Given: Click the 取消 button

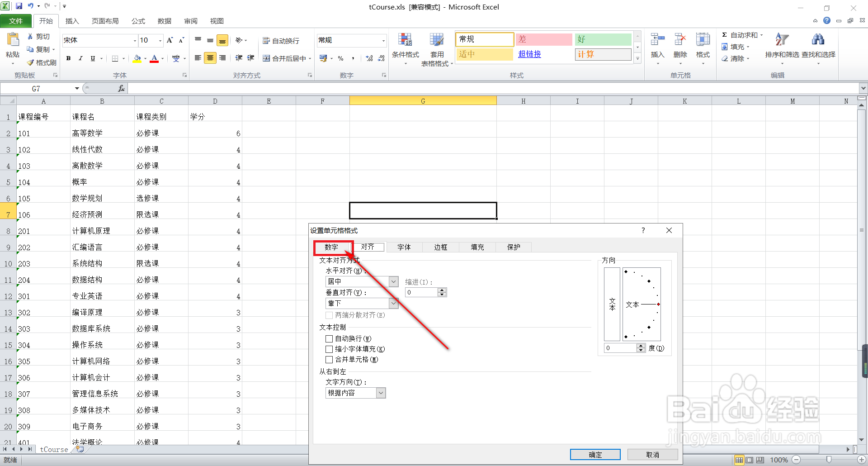Looking at the screenshot, I should [x=653, y=454].
